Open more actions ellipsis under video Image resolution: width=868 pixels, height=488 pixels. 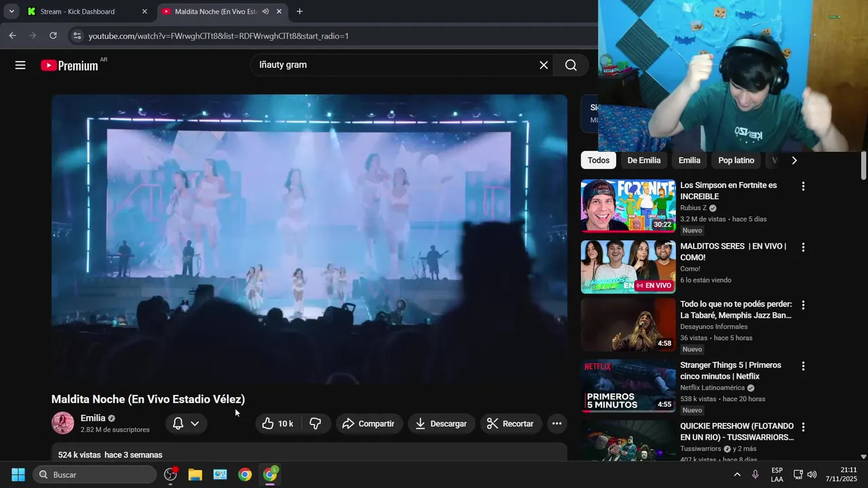[557, 424]
